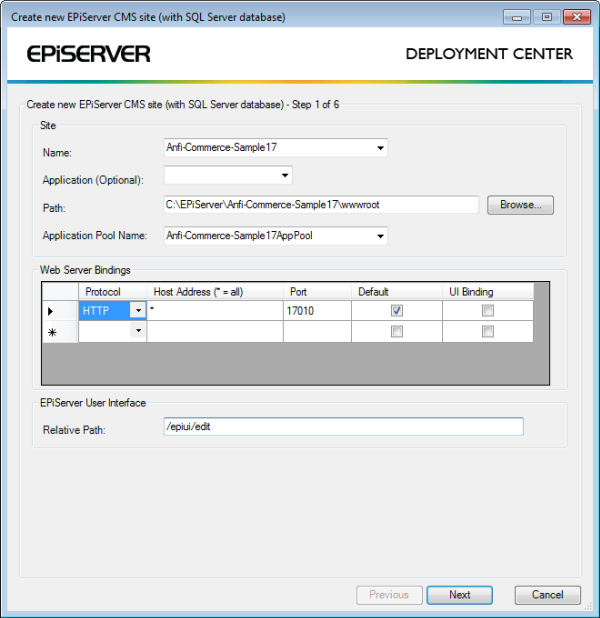The width and height of the screenshot is (600, 618).
Task: Enable UI Binding for HTTP row
Action: pyautogui.click(x=488, y=311)
